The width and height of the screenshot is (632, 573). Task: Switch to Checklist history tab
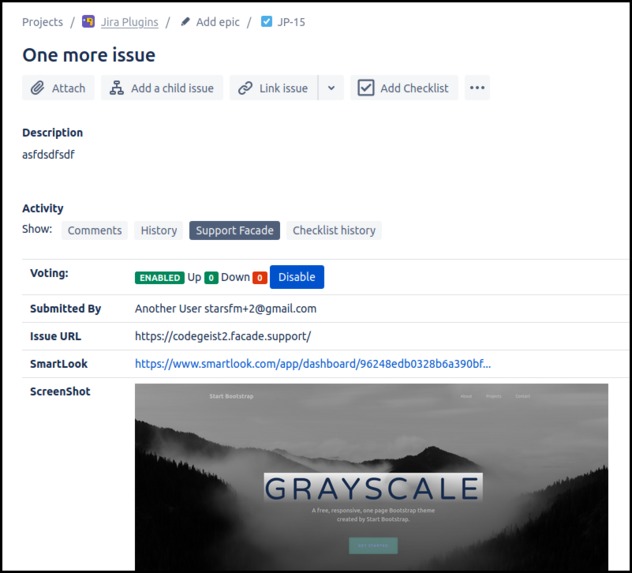click(334, 230)
